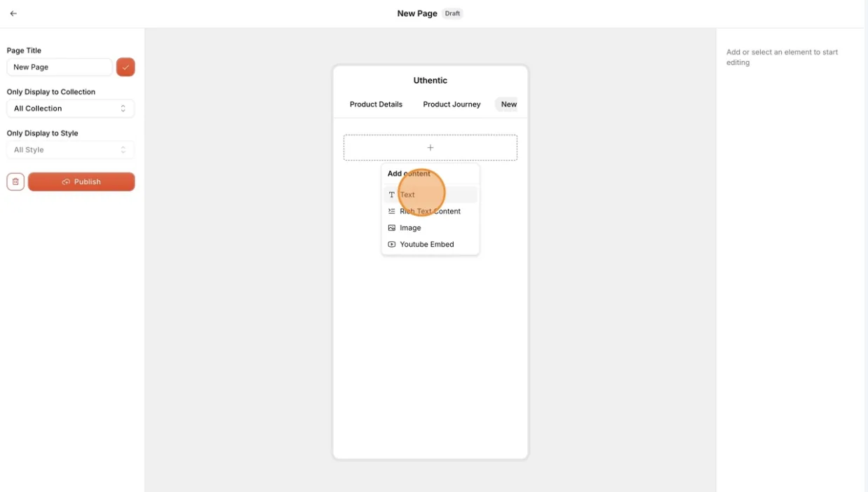Click the Only Display to Style label

[x=43, y=133]
